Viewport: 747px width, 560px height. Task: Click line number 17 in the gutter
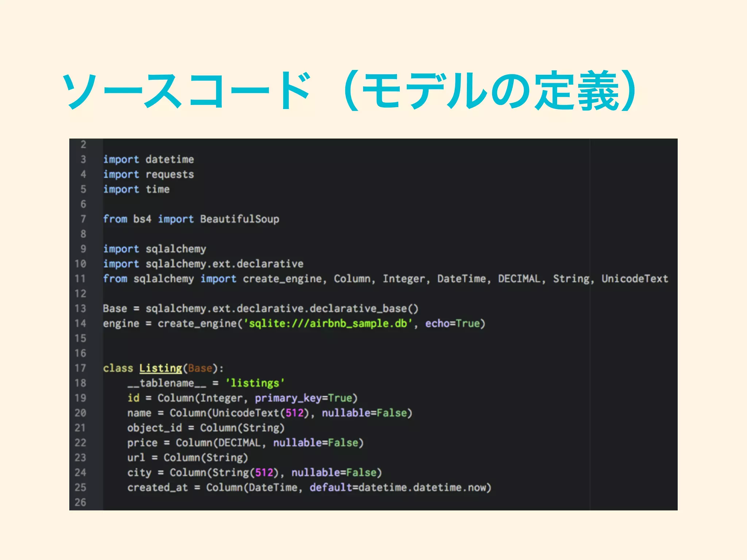point(81,368)
